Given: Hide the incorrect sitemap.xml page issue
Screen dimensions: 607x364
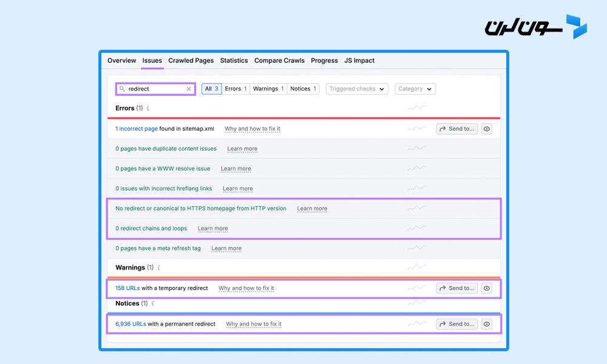Looking at the screenshot, I should (x=487, y=129).
